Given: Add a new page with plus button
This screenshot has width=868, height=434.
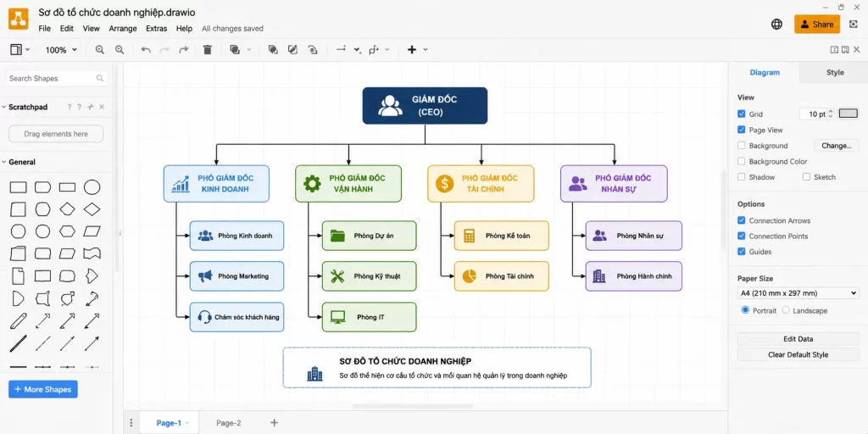Looking at the screenshot, I should point(274,423).
